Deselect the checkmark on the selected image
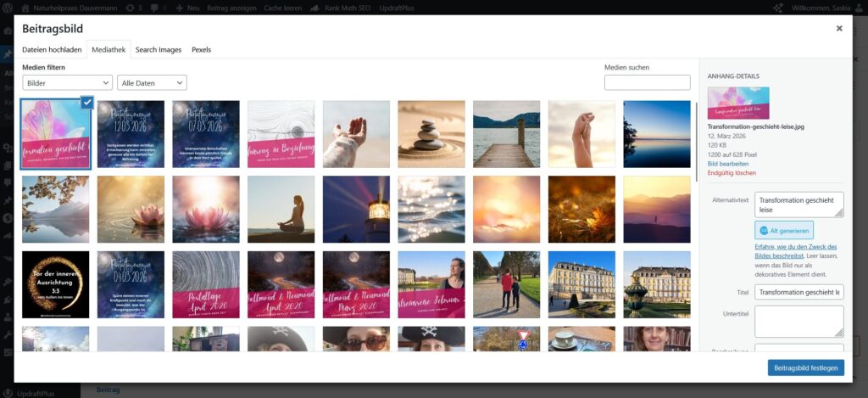The height and width of the screenshot is (398, 868). click(86, 103)
